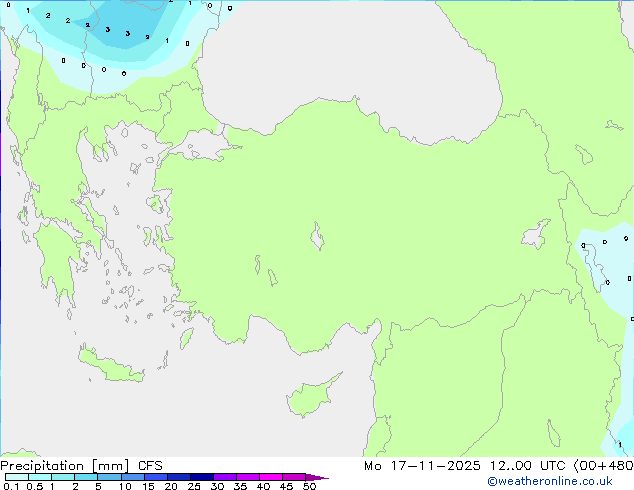Click the '45' legend scale label
Image resolution: width=634 pixels, height=490 pixels.
[286, 486]
